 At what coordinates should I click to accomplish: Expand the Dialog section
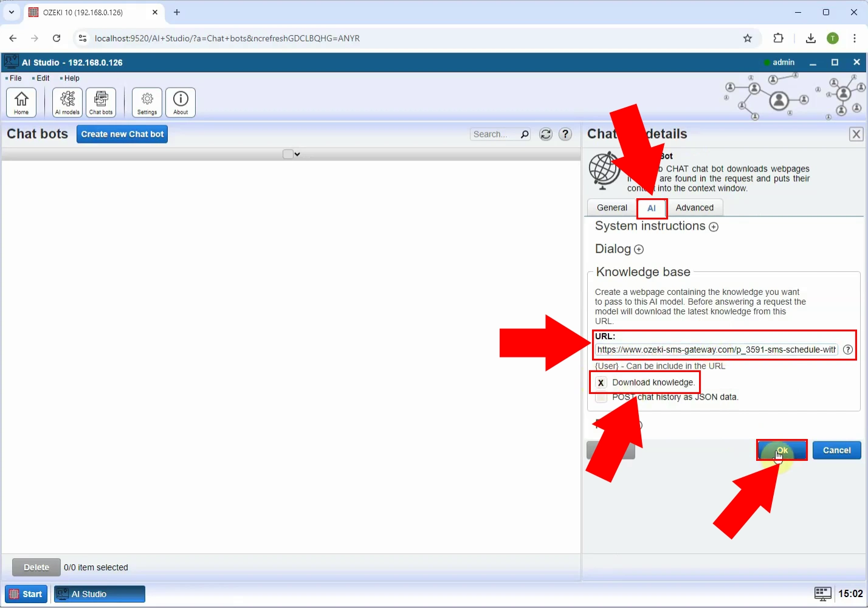click(639, 249)
